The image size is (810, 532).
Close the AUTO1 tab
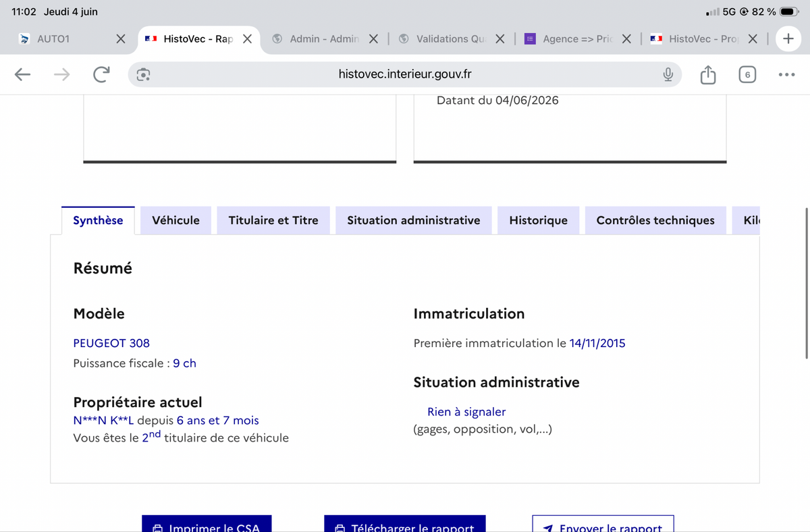coord(121,38)
